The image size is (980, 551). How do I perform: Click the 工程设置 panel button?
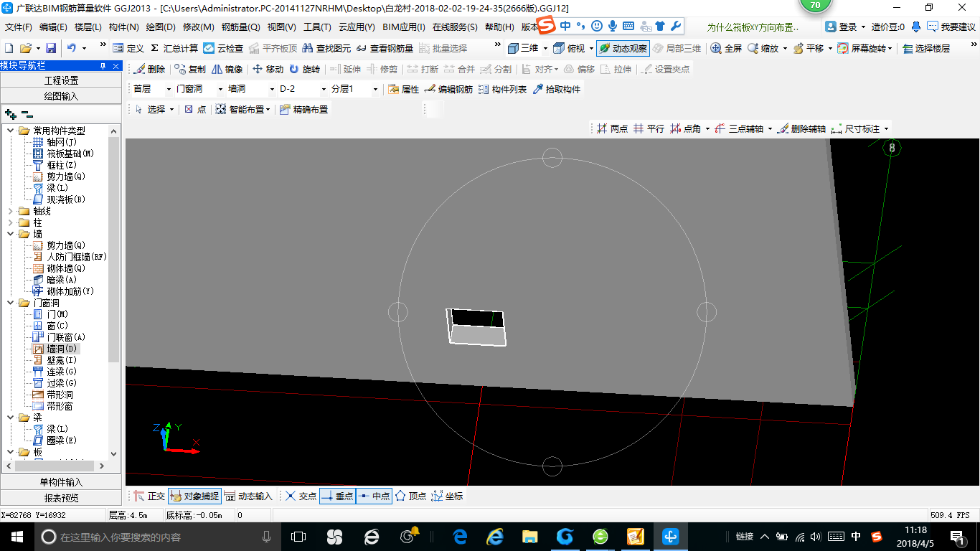point(61,80)
